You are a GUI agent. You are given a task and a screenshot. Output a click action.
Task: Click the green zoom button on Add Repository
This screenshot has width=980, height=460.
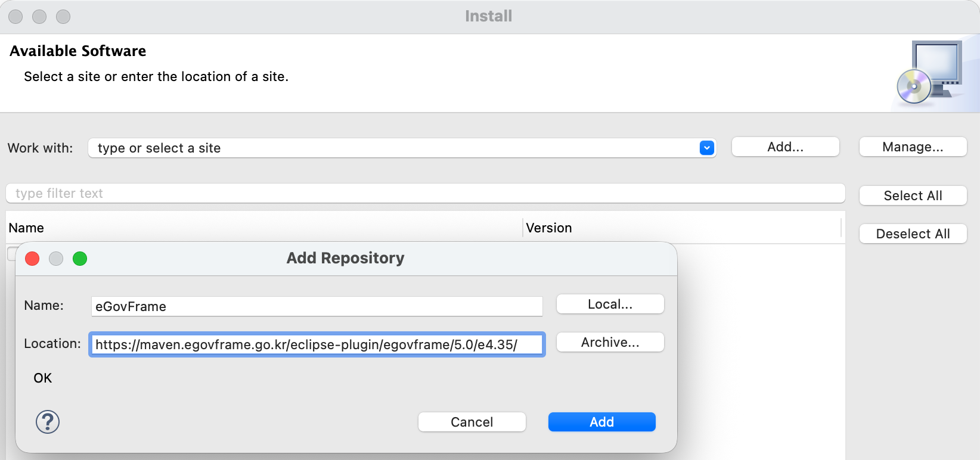click(80, 258)
